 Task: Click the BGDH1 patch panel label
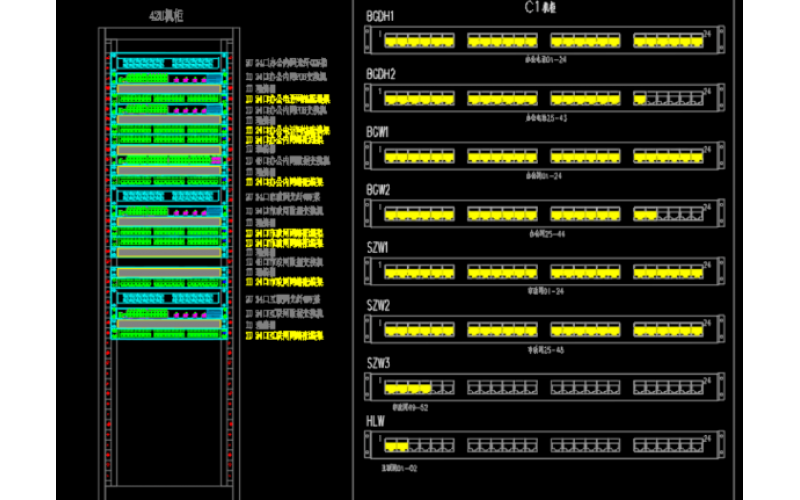[x=381, y=17]
